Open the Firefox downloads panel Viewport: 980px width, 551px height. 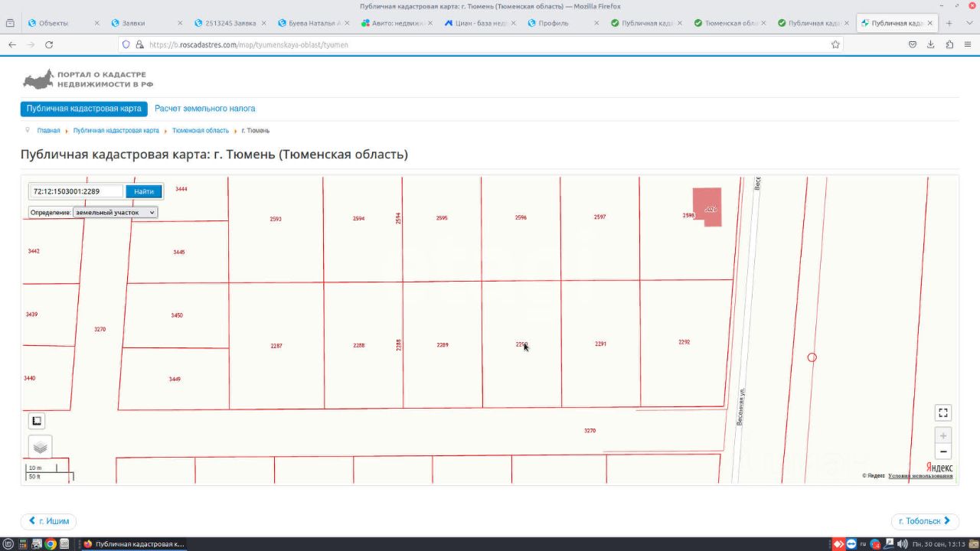click(x=931, y=44)
